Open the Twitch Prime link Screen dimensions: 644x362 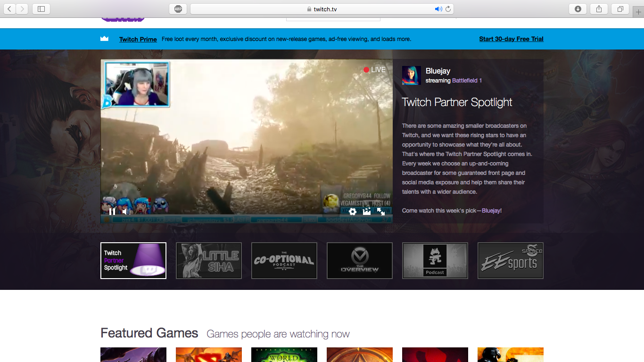click(x=138, y=39)
